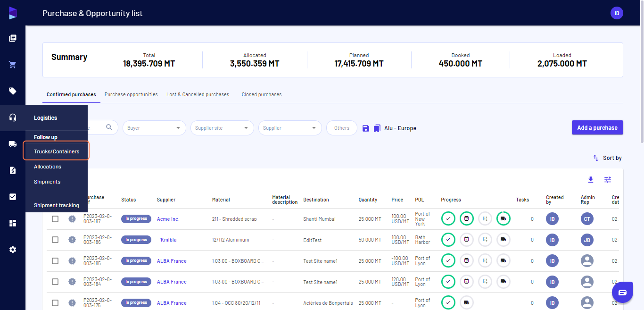Open the Sort by options
The height and width of the screenshot is (310, 644).
(x=607, y=158)
